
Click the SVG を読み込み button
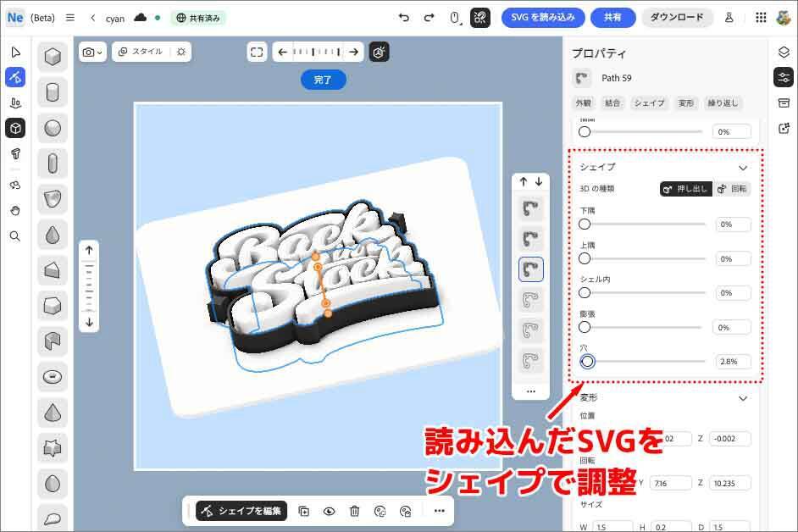(543, 17)
